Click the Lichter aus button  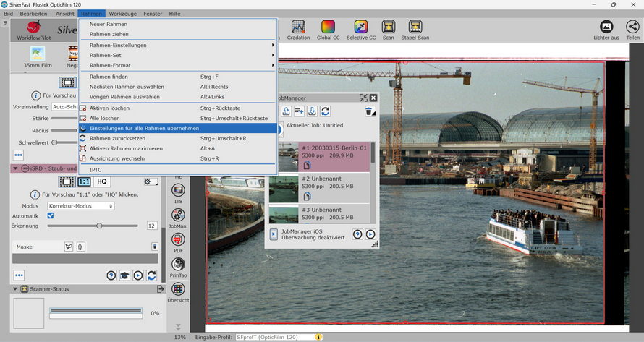606,27
